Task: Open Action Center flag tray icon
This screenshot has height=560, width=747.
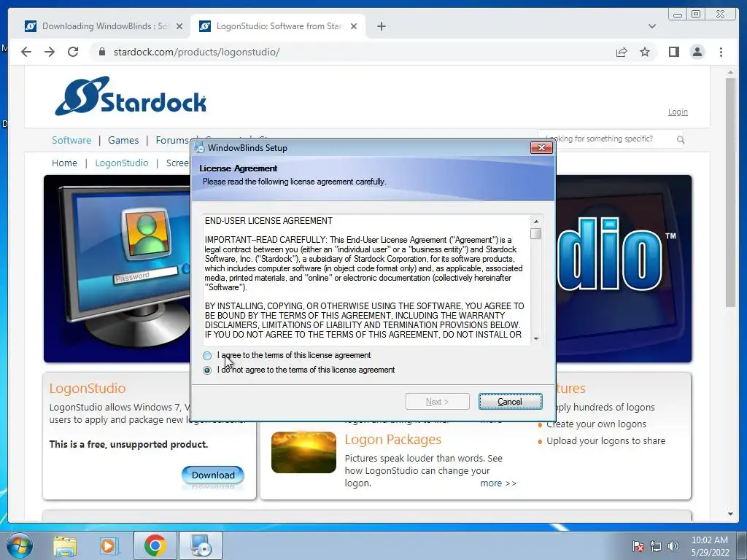Action: [638, 547]
